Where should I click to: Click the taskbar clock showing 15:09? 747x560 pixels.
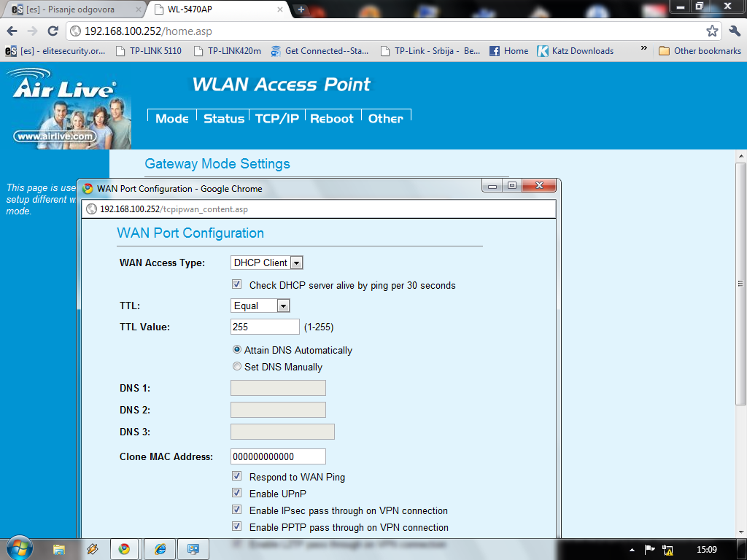(x=706, y=550)
